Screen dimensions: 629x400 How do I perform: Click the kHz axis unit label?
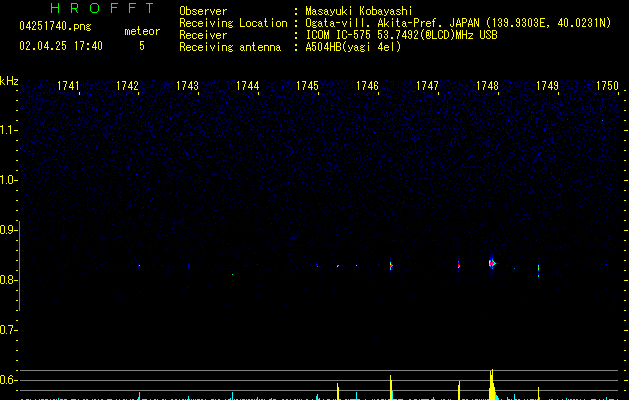[9, 81]
